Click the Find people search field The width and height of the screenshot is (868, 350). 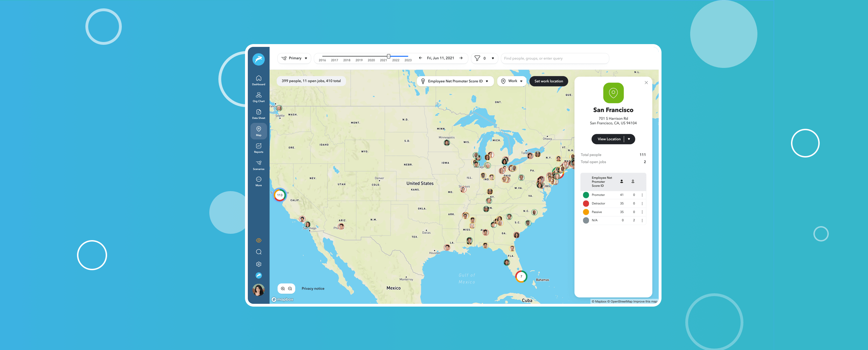coord(554,58)
